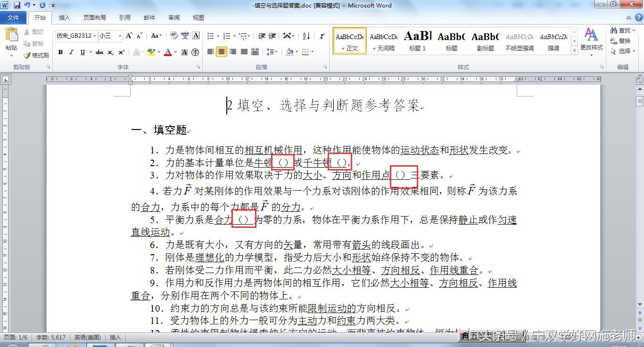Open the font name dropdown 仿宋_GB2312
This screenshot has width=644, height=347.
(95, 36)
